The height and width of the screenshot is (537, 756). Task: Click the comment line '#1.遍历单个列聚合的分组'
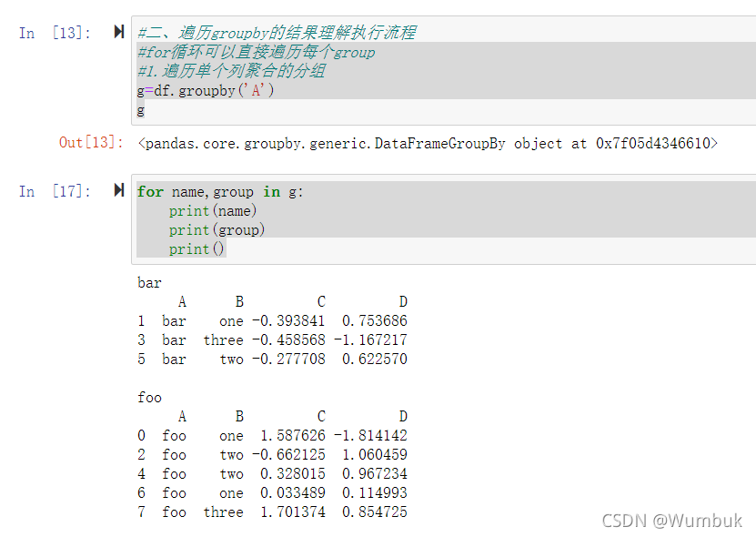tap(231, 71)
